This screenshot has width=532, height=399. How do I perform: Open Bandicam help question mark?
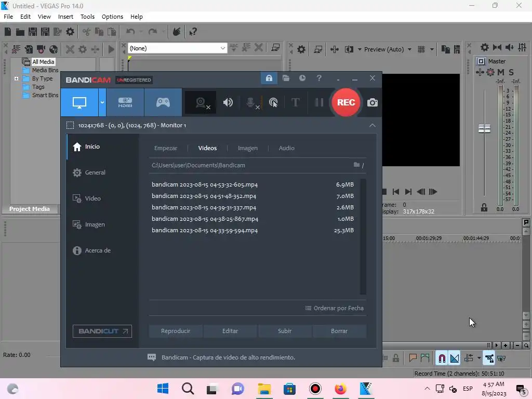pos(319,78)
